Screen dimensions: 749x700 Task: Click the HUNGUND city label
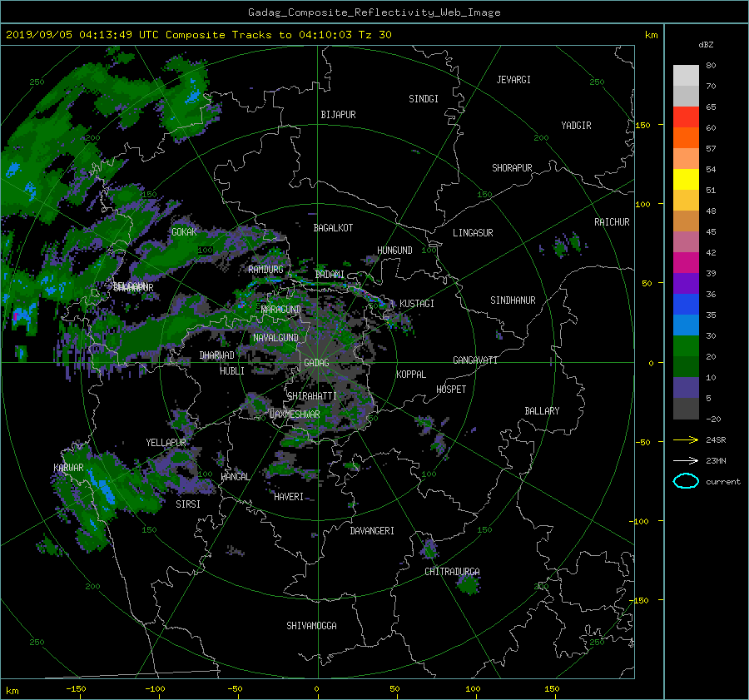394,251
